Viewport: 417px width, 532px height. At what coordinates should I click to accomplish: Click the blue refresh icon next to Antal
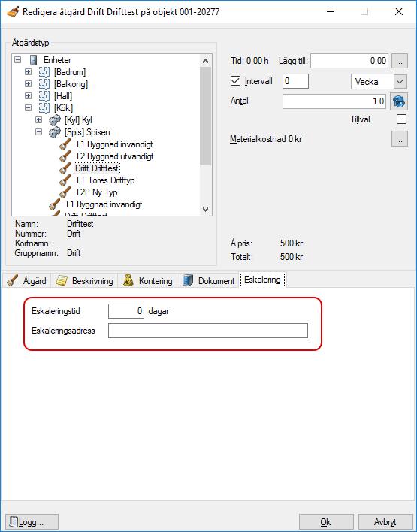399,101
